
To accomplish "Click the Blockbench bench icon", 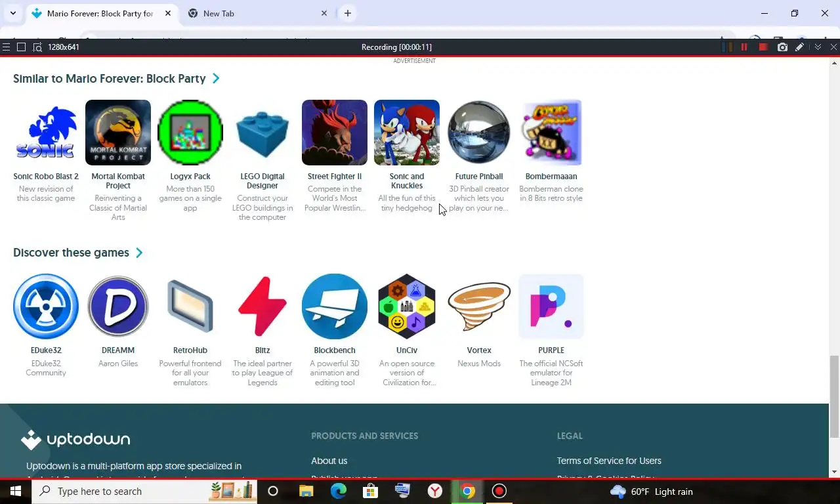I will coord(335,306).
